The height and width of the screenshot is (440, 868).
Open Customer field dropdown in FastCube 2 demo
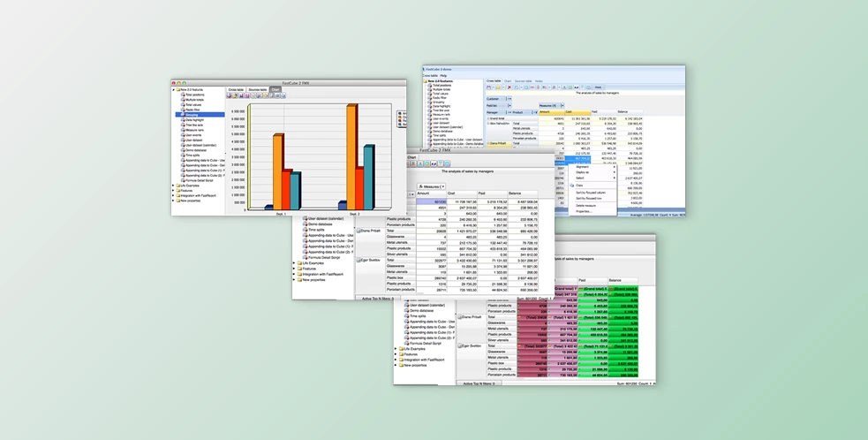pos(509,99)
